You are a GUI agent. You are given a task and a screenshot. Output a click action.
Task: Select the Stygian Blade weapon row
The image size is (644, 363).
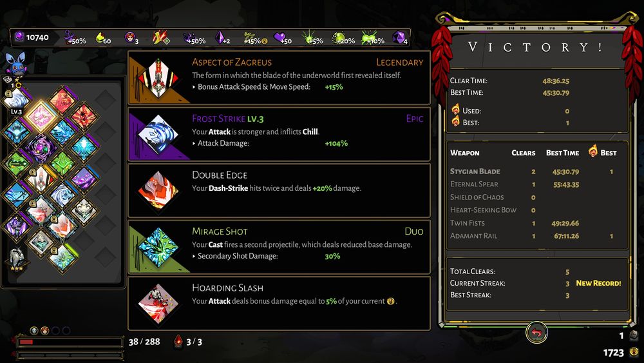pyautogui.click(x=537, y=172)
